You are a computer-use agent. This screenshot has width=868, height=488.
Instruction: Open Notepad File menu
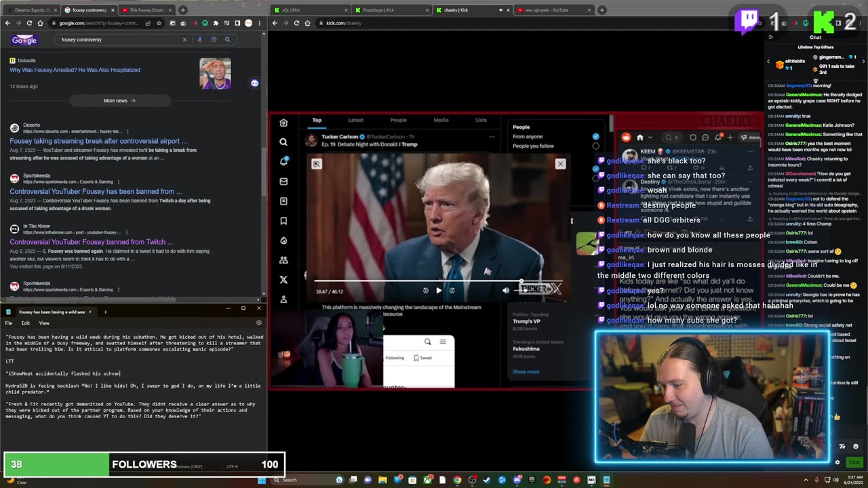[x=9, y=323]
